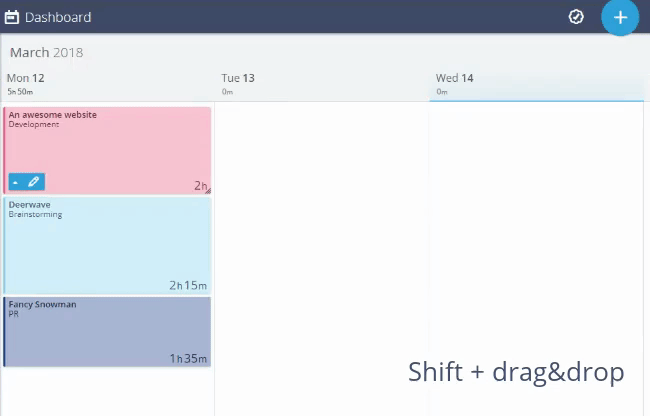Click the 2h duration on pink card
650x416 pixels.
pos(200,186)
